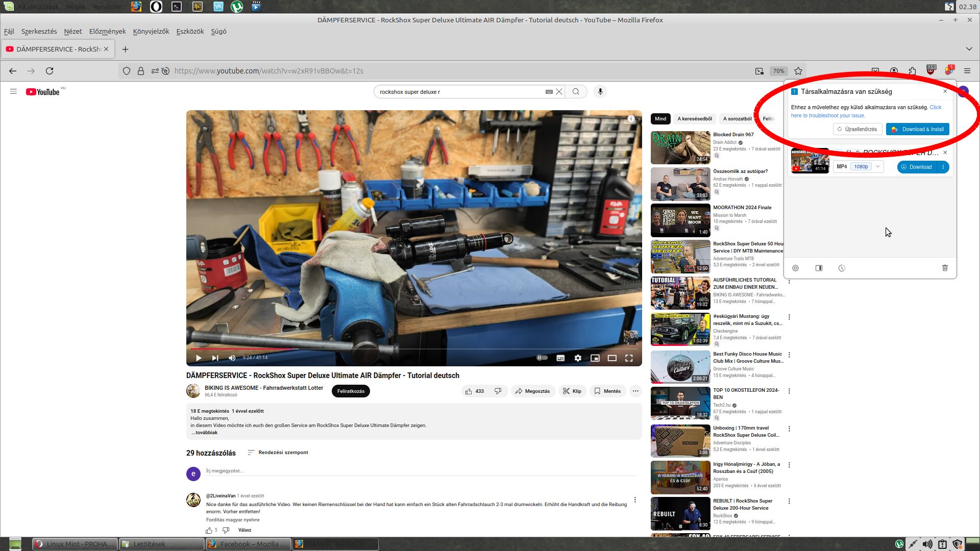Enter fullscreen in the video player
Image resolution: width=980 pixels, height=551 pixels.
point(629,358)
